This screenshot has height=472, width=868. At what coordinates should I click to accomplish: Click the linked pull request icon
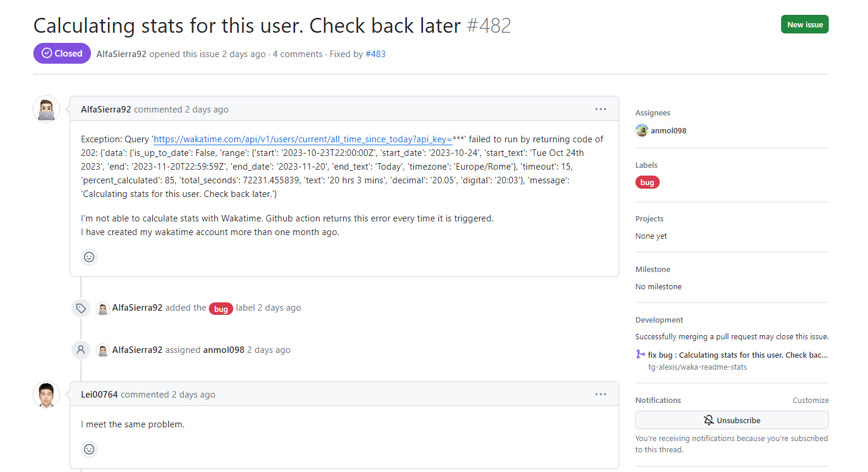click(640, 355)
